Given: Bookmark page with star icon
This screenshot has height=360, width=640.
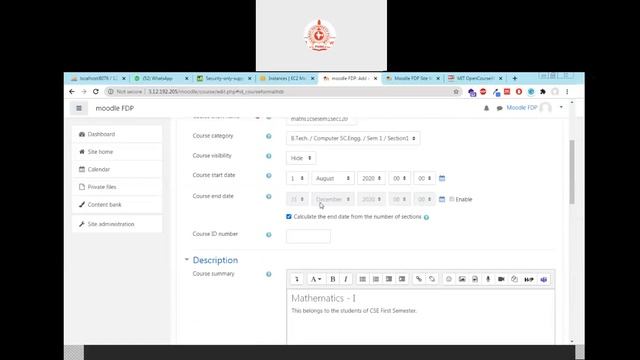Looking at the screenshot, I should point(456,92).
